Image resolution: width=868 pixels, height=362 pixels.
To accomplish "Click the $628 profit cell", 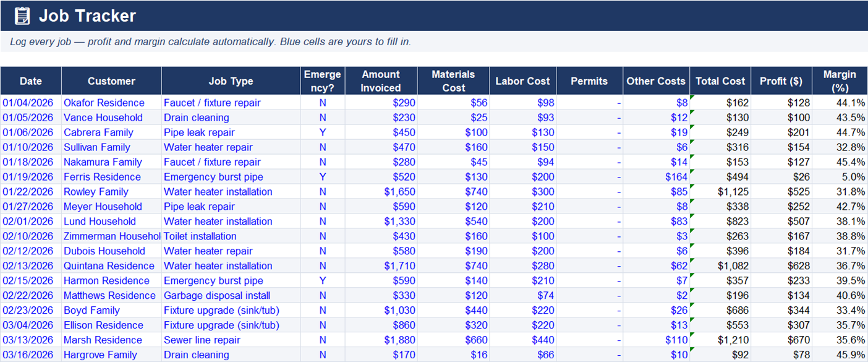I will pos(781,266).
